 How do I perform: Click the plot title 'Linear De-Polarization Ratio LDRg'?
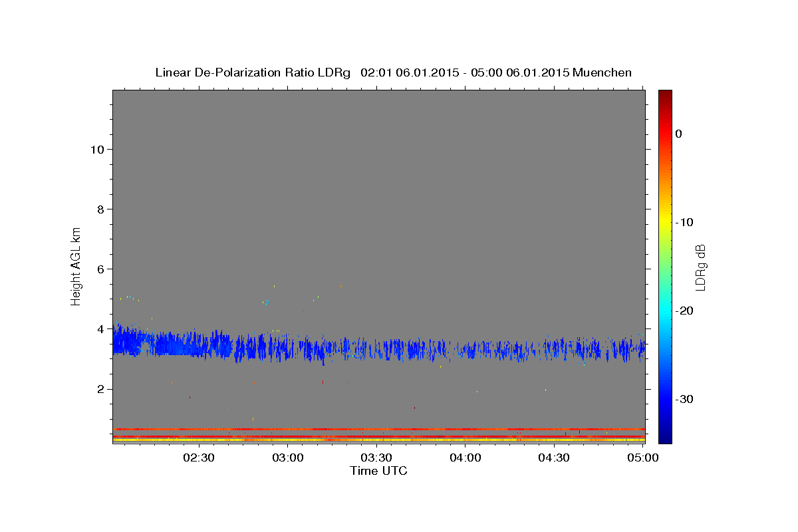(x=252, y=72)
